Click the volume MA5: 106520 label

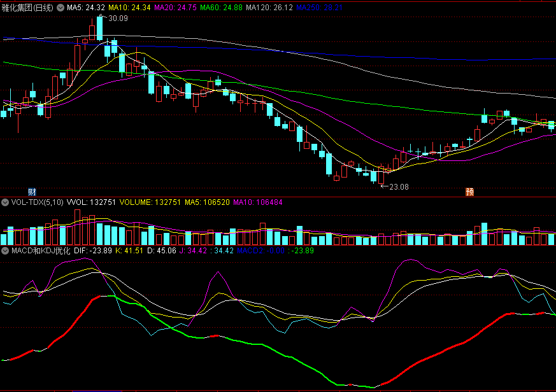point(207,202)
